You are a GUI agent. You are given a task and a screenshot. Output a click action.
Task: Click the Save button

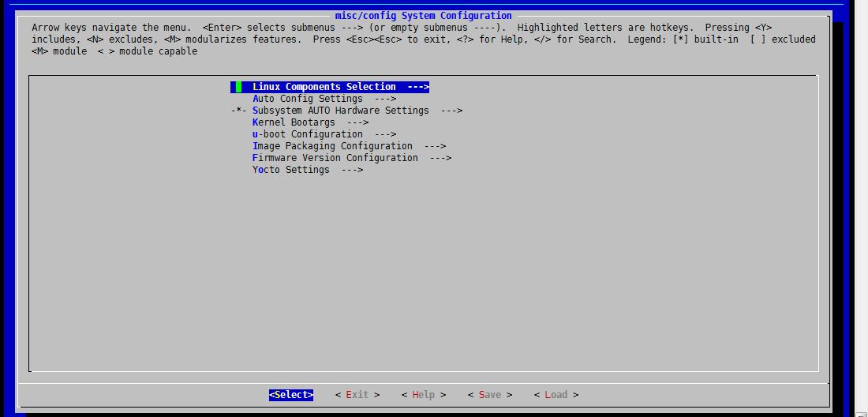(x=490, y=395)
